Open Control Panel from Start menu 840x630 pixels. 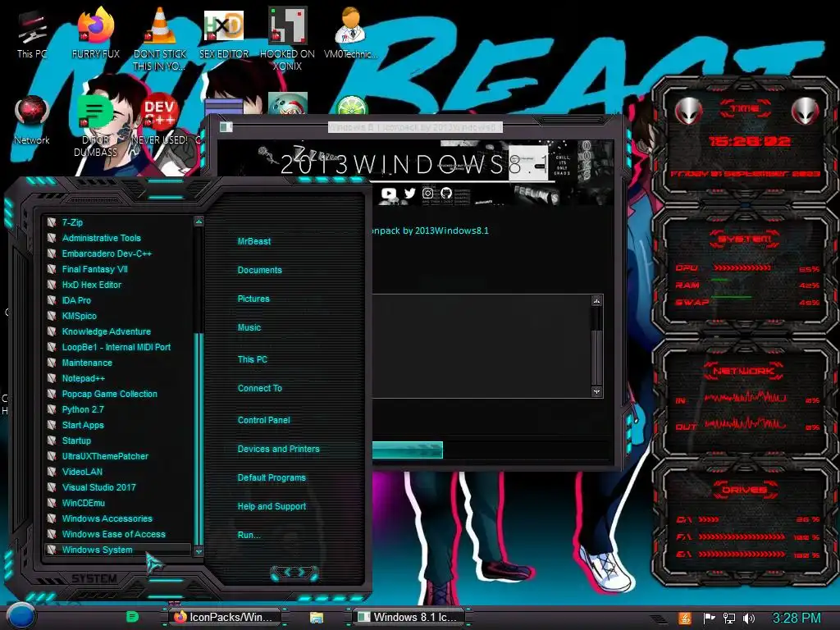[x=263, y=420]
